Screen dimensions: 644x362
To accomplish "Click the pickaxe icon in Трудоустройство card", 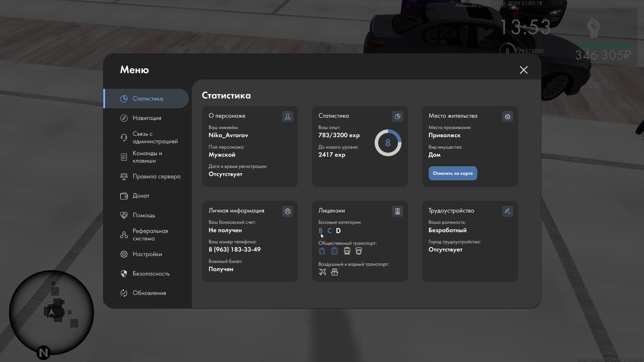I will pyautogui.click(x=507, y=211).
